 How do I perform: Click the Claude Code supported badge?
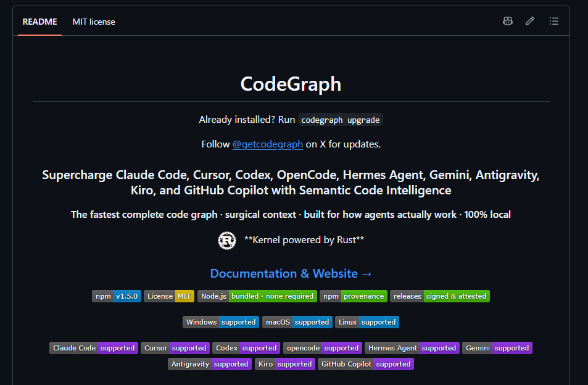coord(94,348)
